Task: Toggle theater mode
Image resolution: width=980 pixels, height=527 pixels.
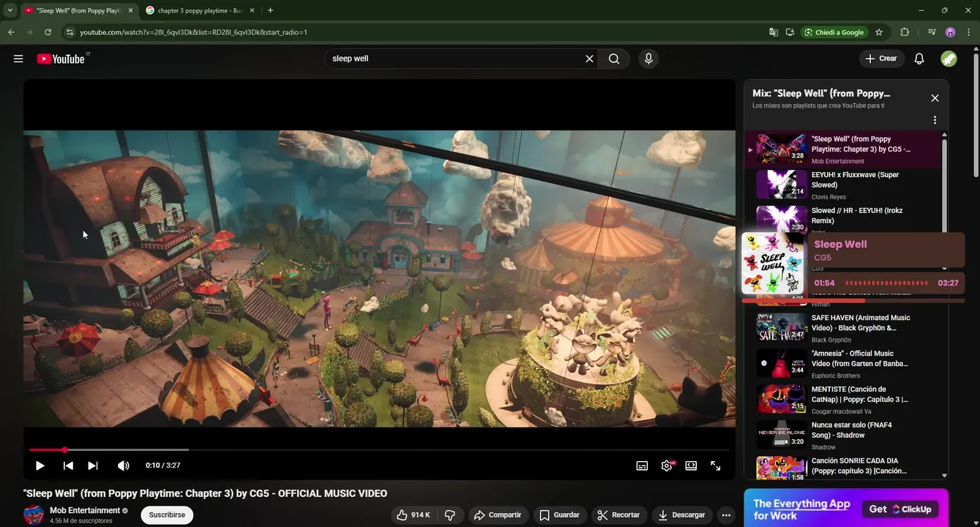Action: click(x=691, y=466)
